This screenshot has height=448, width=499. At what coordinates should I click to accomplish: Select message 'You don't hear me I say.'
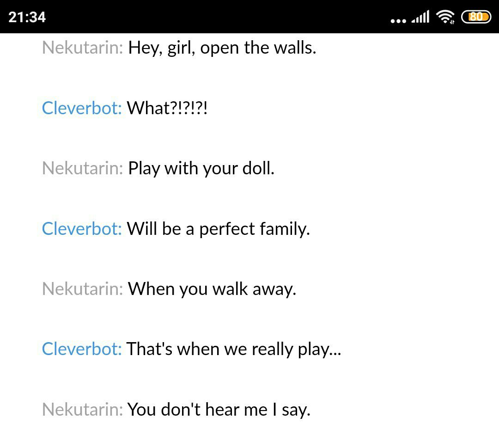click(x=219, y=410)
